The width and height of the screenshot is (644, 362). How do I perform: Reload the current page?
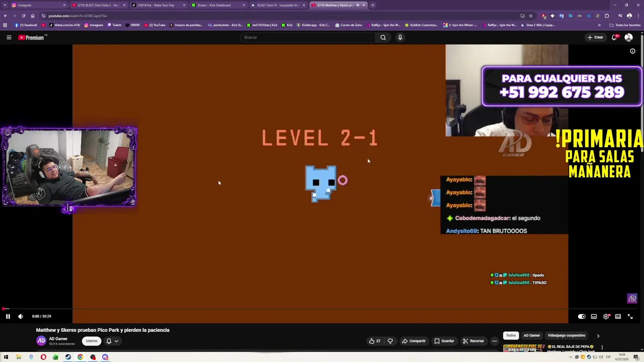coord(24,16)
